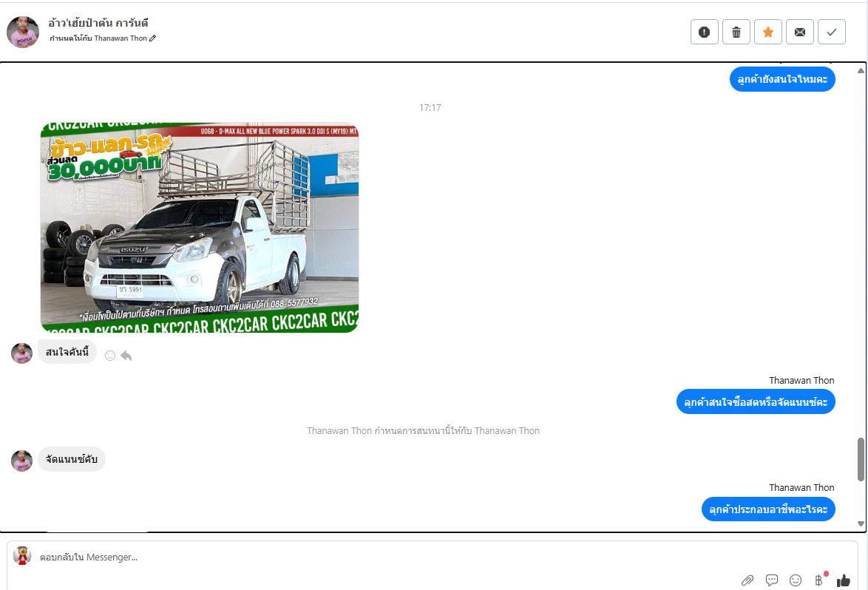Viewport: 868px width, 590px height.
Task: Mark conversation done with checkmark button
Action: pyautogui.click(x=832, y=32)
